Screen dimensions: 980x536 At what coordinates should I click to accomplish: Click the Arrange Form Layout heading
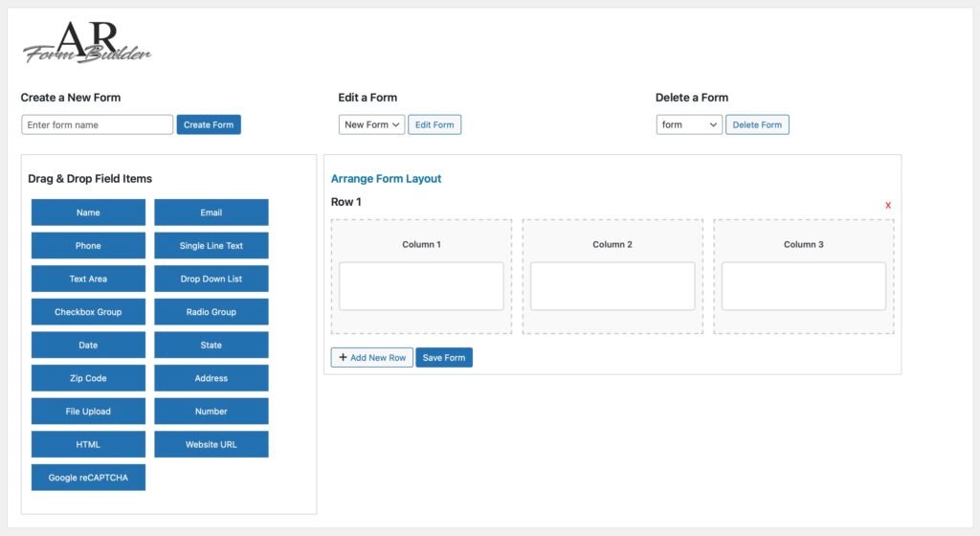(x=386, y=179)
